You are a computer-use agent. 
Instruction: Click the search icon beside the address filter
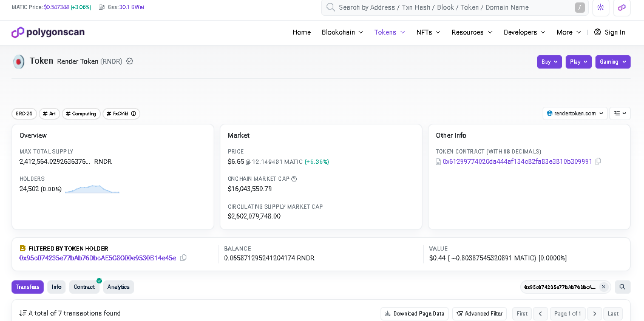[622, 287]
